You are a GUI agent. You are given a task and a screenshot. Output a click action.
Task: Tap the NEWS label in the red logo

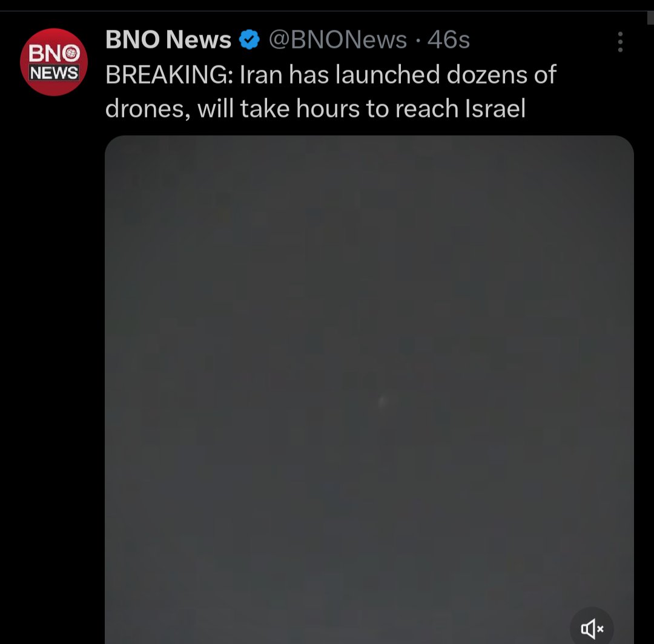[54, 73]
